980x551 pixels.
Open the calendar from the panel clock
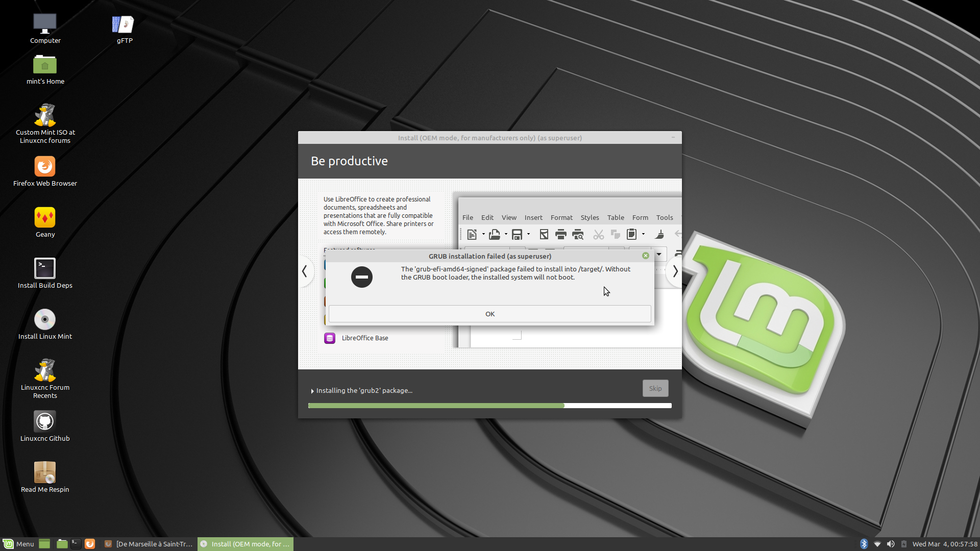[945, 544]
